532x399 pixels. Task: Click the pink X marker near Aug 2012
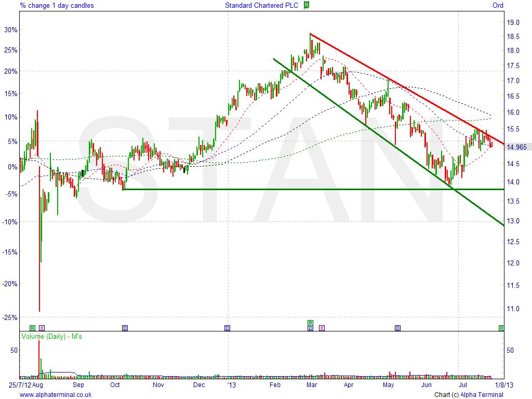point(42,328)
